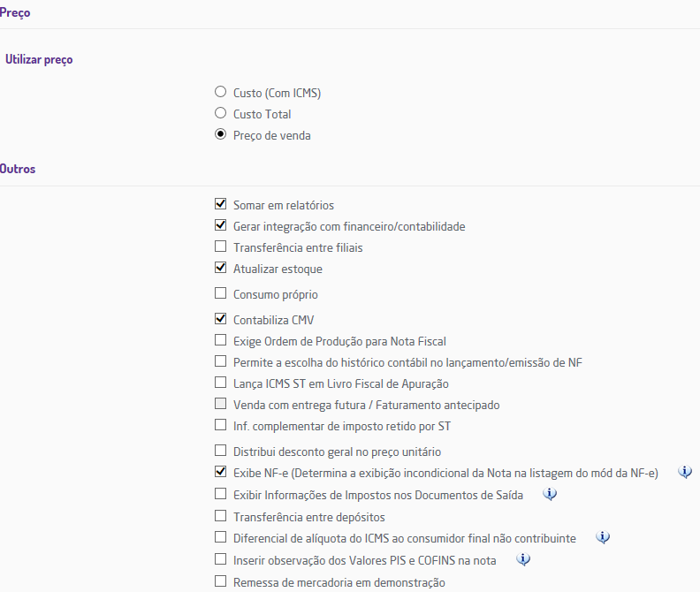The height and width of the screenshot is (592, 700).
Task: Check Distribui desconto geral no preço unitário
Action: click(x=221, y=451)
